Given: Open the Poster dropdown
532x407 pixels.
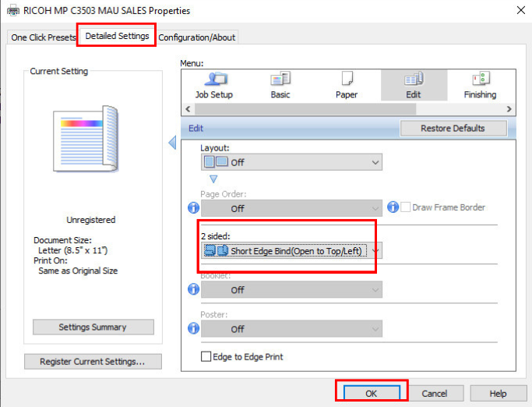Looking at the screenshot, I should pos(291,329).
